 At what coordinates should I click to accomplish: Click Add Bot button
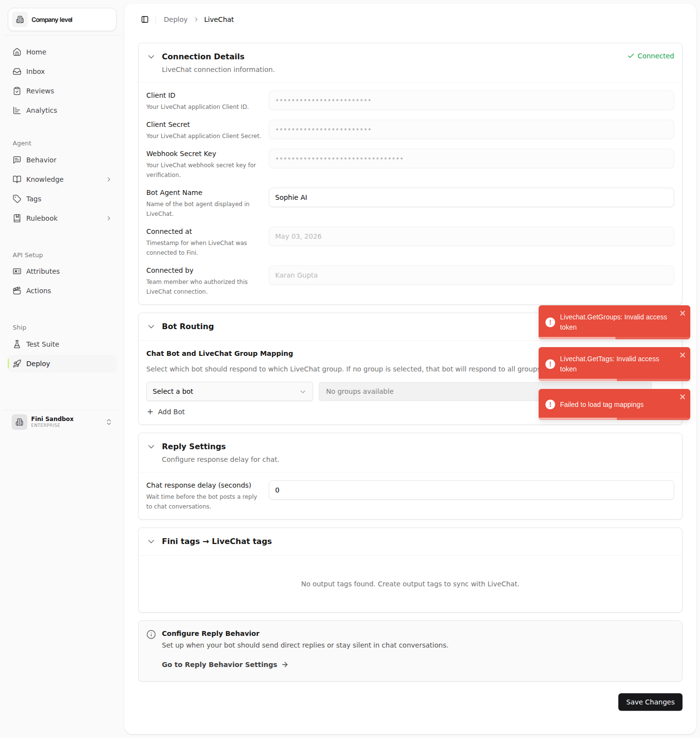point(166,412)
